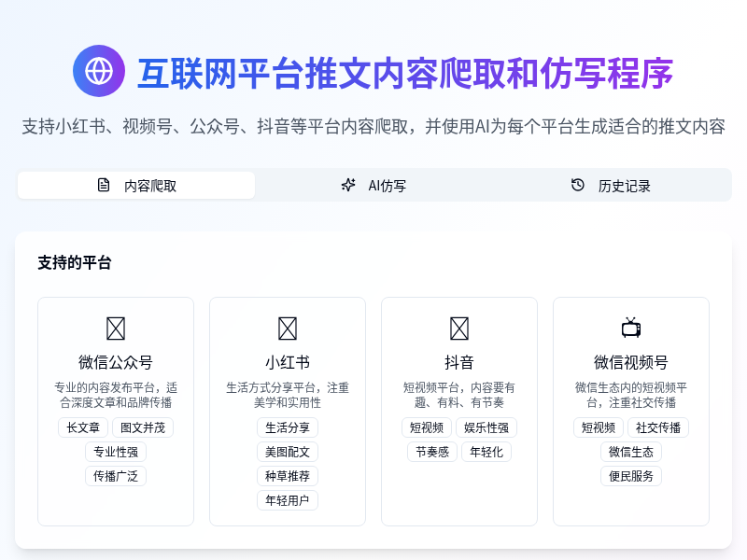The width and height of the screenshot is (747, 560).
Task: Click the 节奏感 tag
Action: (432, 452)
